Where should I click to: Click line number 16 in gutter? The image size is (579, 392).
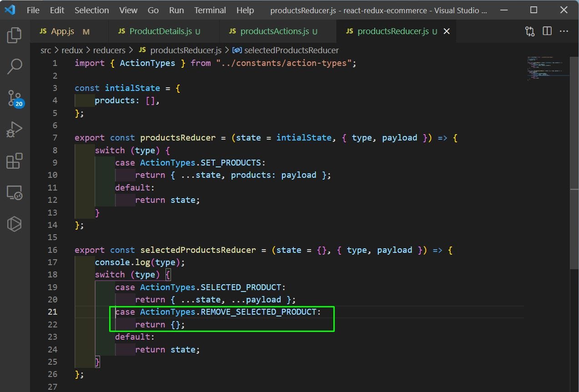(x=52, y=250)
